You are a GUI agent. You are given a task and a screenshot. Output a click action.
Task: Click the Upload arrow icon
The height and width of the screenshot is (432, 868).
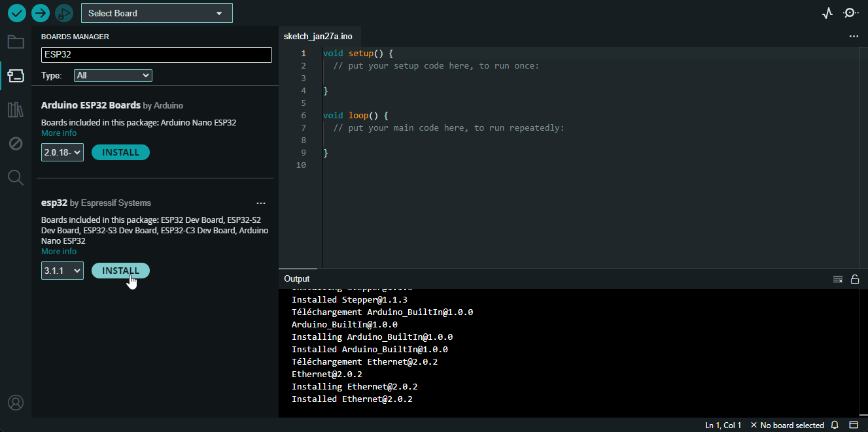pos(41,13)
